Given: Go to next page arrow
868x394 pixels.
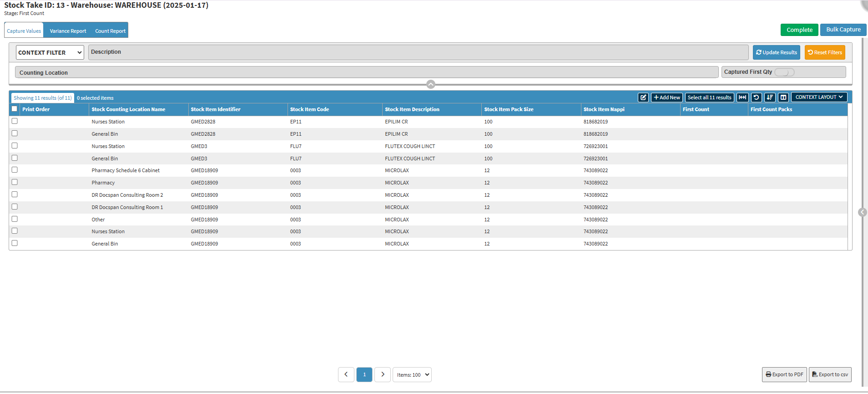Looking at the screenshot, I should (x=383, y=374).
